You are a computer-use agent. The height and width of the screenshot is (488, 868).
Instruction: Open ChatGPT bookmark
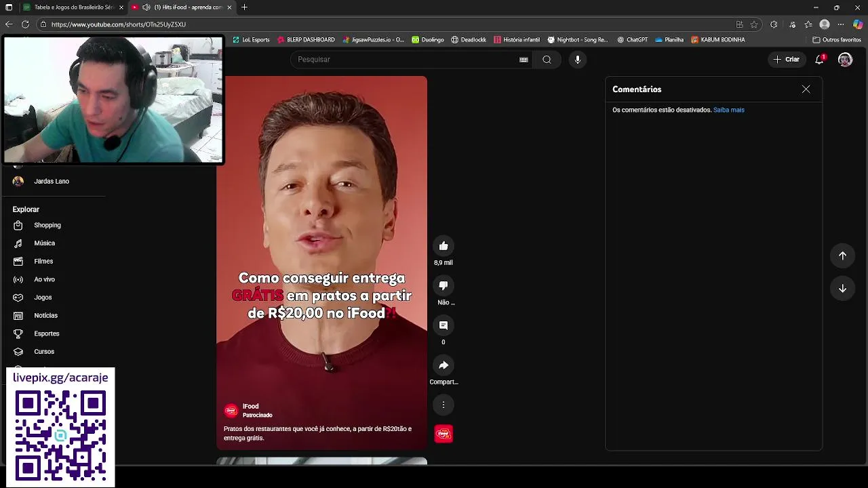[x=632, y=40]
